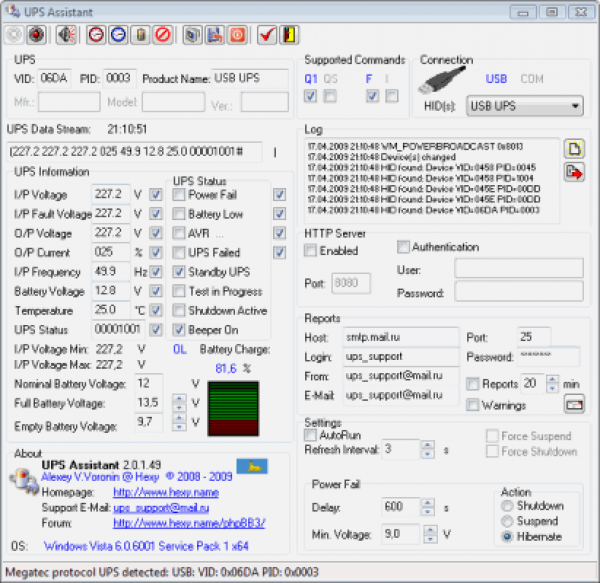Click the export log icon with red arrow
The height and width of the screenshot is (583, 600).
coord(574,173)
